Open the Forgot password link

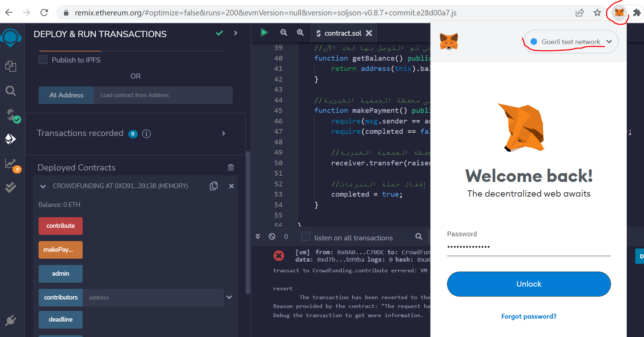point(529,316)
